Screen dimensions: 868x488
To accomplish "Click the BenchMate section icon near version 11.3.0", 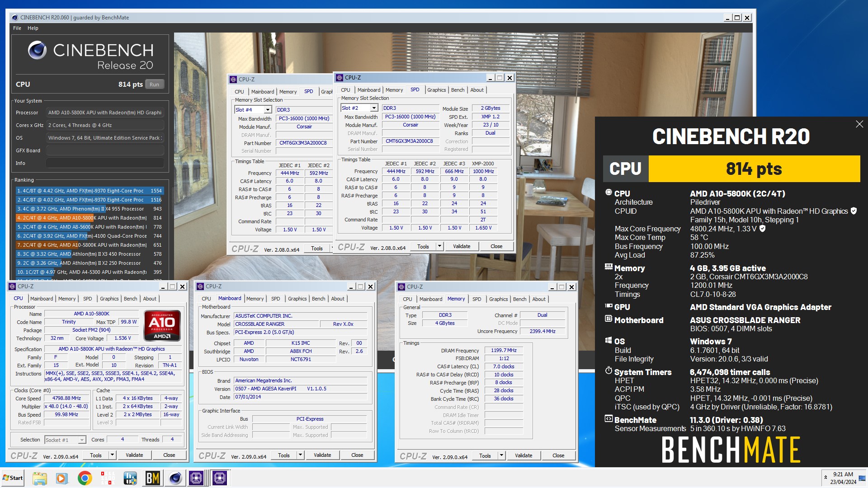I will tap(609, 419).
